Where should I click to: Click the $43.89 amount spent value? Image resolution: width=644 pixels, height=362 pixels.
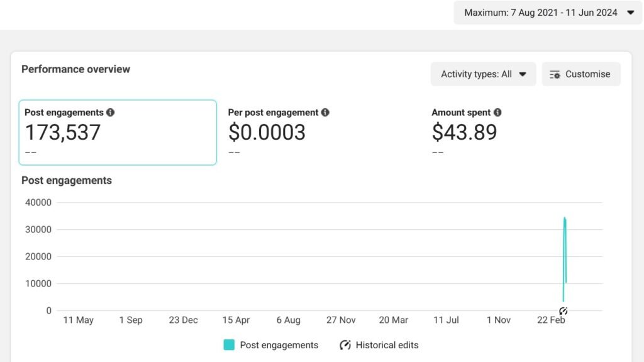point(464,133)
